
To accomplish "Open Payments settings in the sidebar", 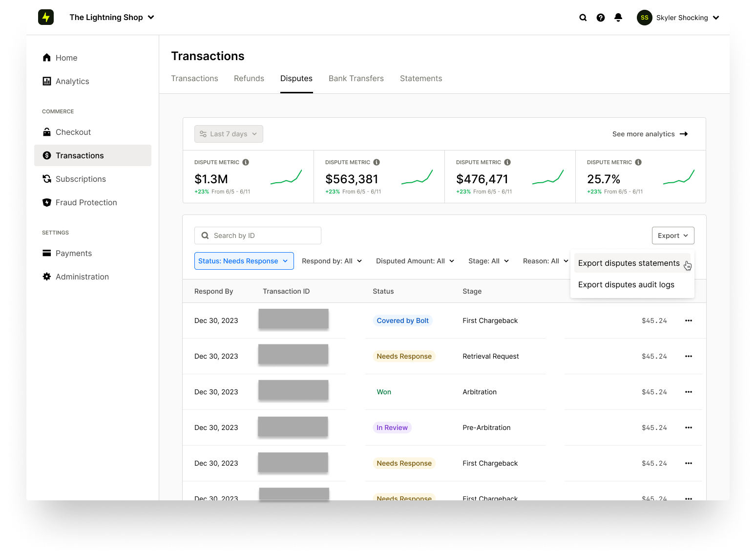I will coord(93,253).
